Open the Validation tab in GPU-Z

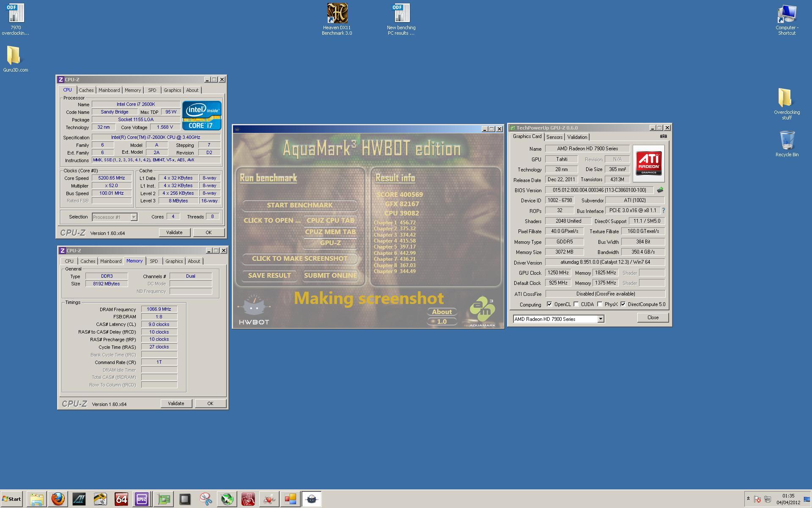pyautogui.click(x=577, y=137)
